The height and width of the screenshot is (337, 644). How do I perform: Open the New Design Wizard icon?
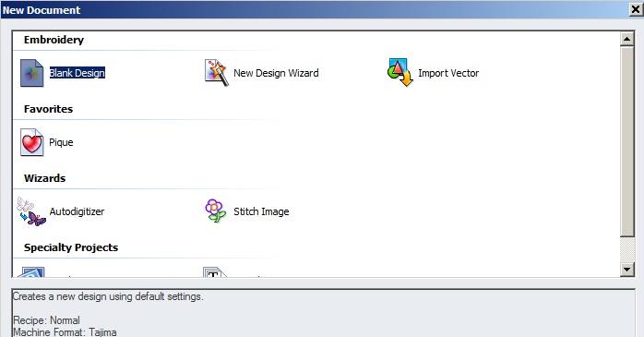point(217,73)
